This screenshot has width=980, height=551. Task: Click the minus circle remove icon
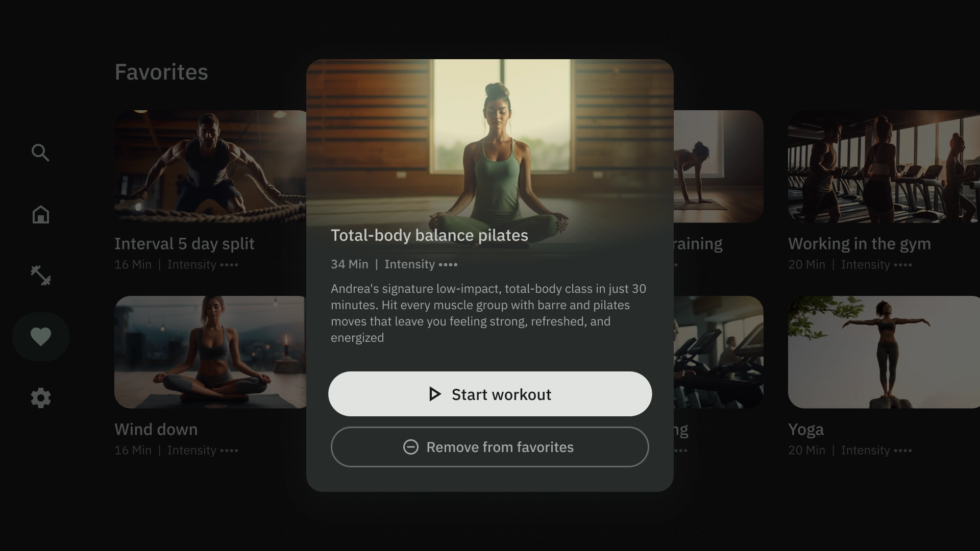(x=410, y=447)
